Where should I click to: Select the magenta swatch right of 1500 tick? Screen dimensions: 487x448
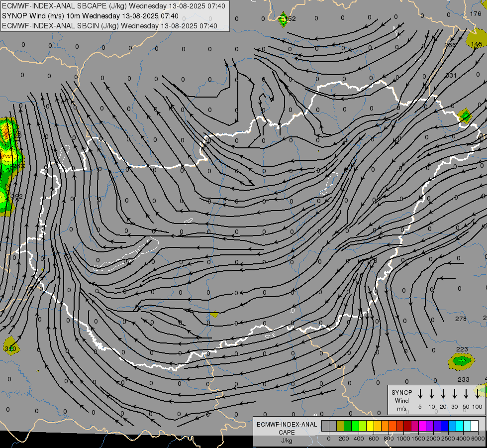(x=422, y=426)
